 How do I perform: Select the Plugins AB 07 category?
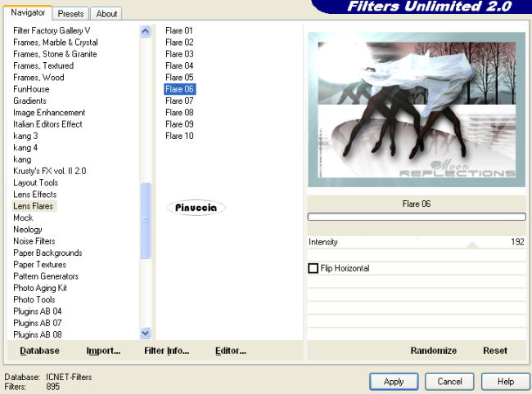point(38,323)
